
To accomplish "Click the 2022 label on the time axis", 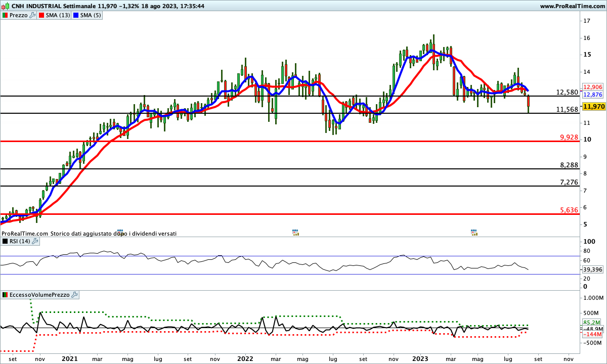I will [x=245, y=359].
